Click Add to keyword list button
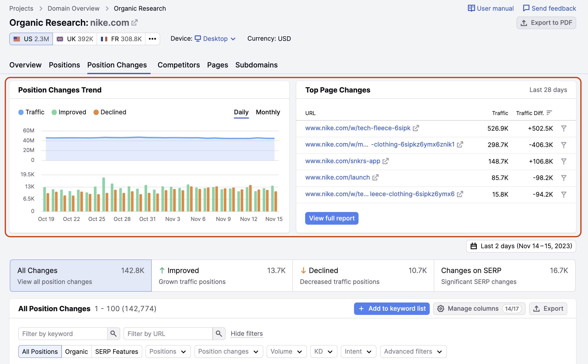Viewport: 588px width, 364px height. [x=392, y=308]
